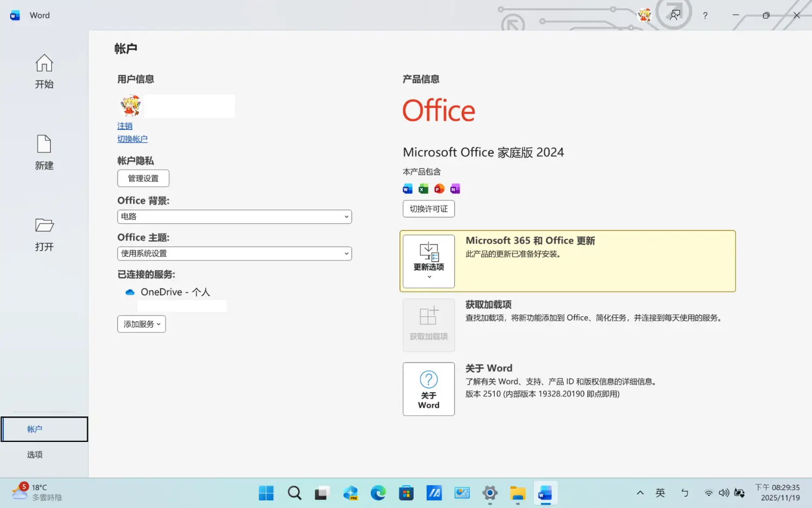The width and height of the screenshot is (812, 508).
Task: Open 选项 in the left sidebar
Action: 35,454
